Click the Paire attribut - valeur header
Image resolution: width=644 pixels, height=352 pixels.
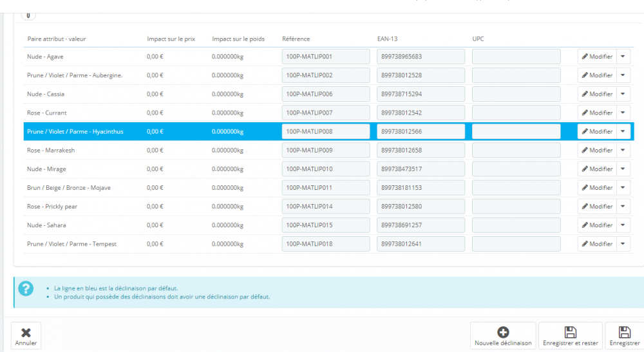[57, 39]
